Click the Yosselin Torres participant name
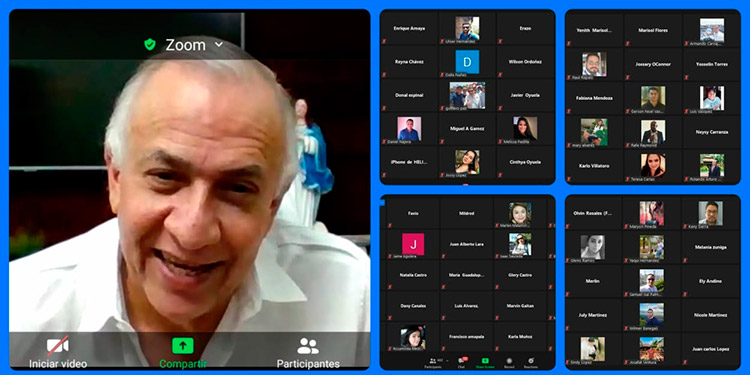 712,64
